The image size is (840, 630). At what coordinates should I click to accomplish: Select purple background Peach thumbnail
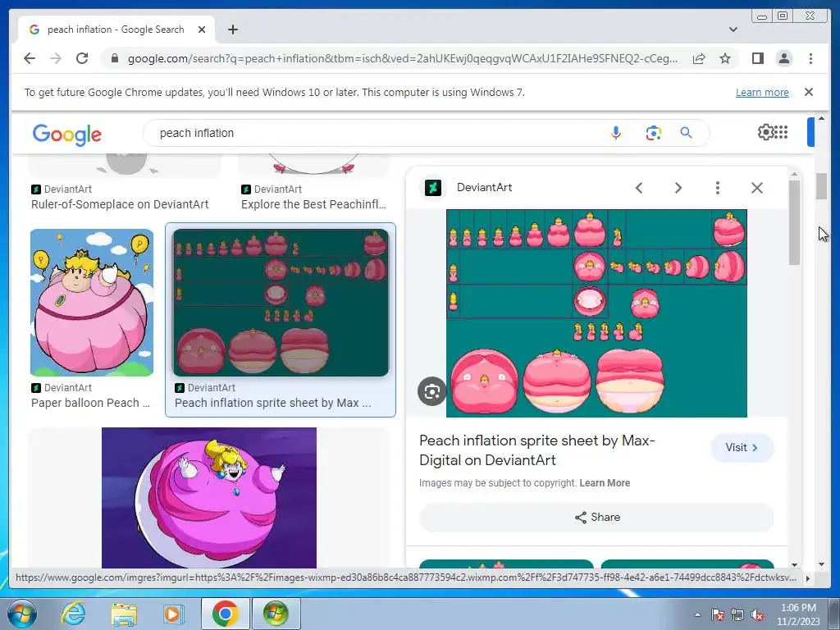pos(209,498)
